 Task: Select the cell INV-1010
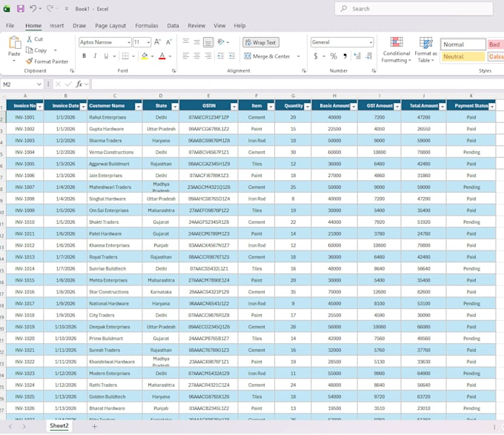point(24,222)
